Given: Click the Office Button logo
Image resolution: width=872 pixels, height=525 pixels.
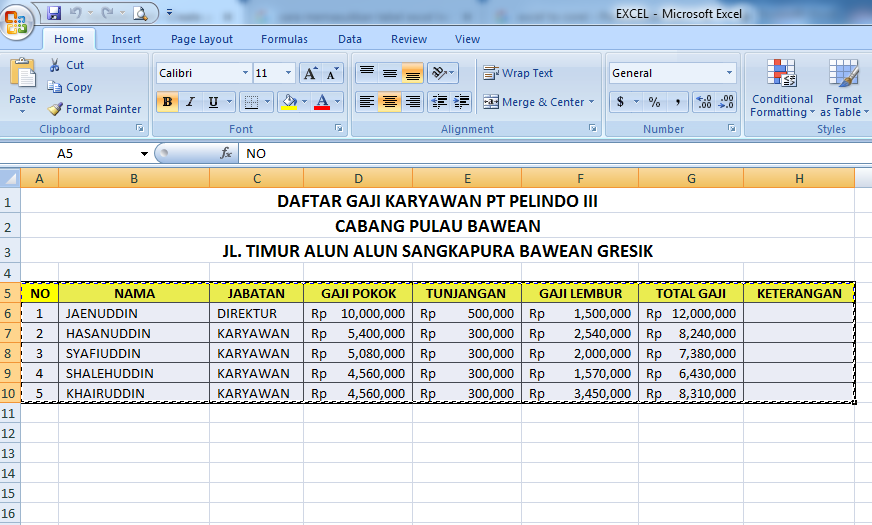Looking at the screenshot, I should (x=17, y=23).
